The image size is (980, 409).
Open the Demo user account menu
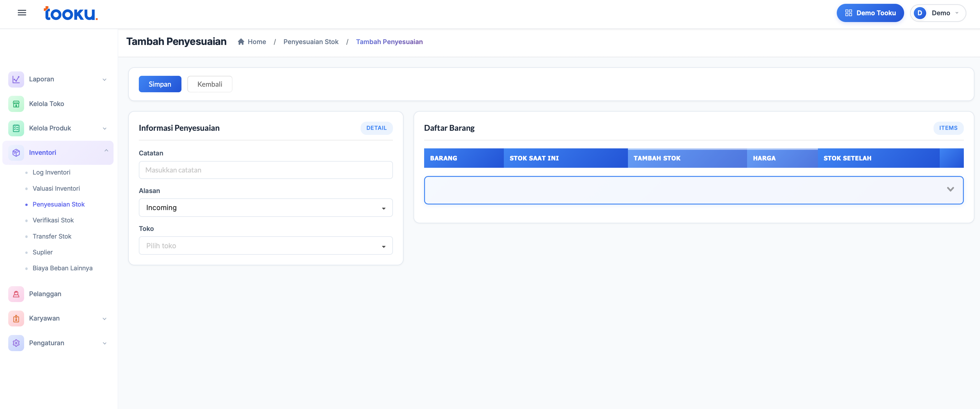point(938,13)
